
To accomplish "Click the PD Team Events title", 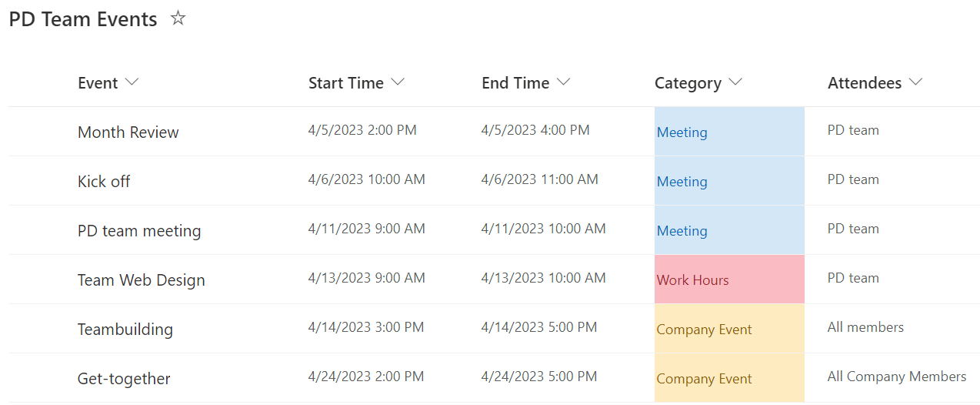I will coord(83,19).
